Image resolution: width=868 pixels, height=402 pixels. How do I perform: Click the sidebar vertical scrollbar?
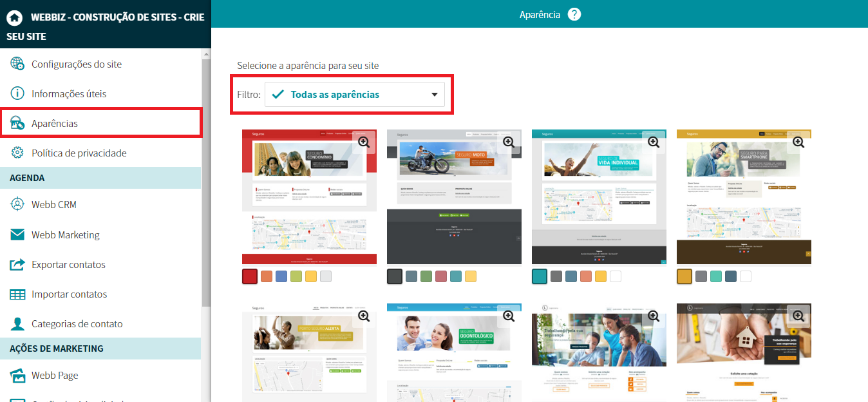pos(206,180)
